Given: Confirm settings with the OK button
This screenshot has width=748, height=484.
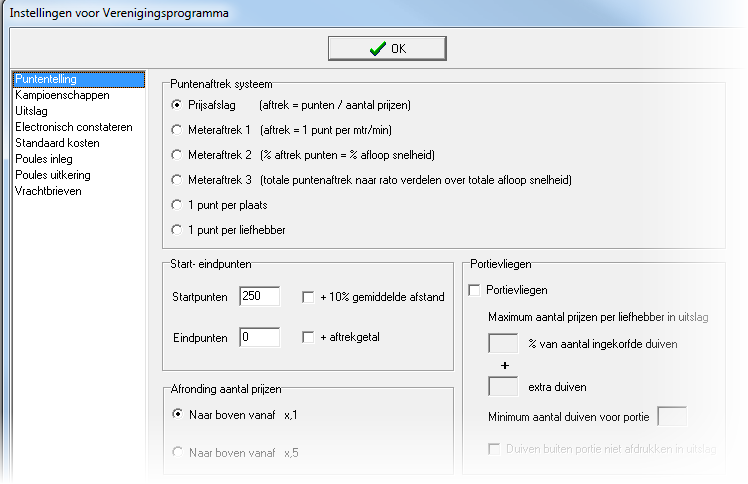Looking at the screenshot, I should click(387, 49).
